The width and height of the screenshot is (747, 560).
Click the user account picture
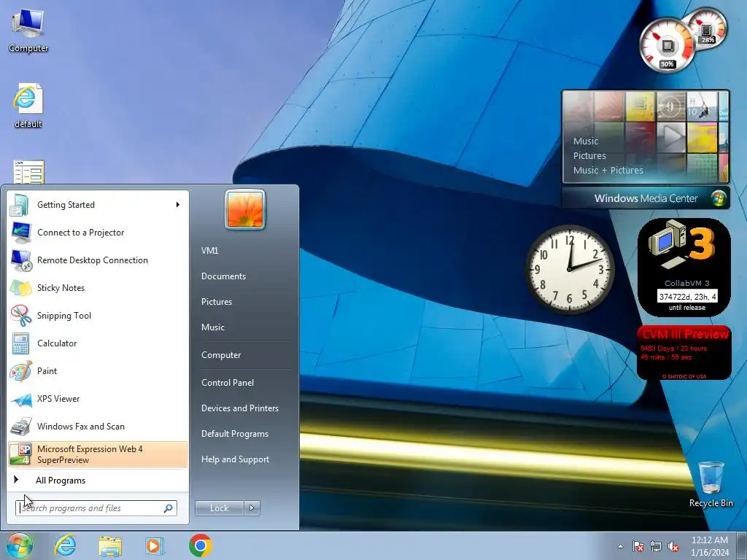(x=245, y=209)
